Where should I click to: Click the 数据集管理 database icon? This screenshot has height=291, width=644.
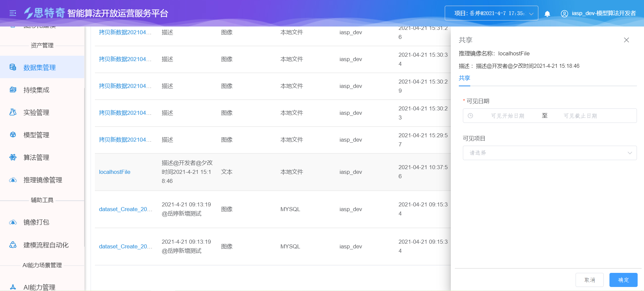pyautogui.click(x=13, y=67)
